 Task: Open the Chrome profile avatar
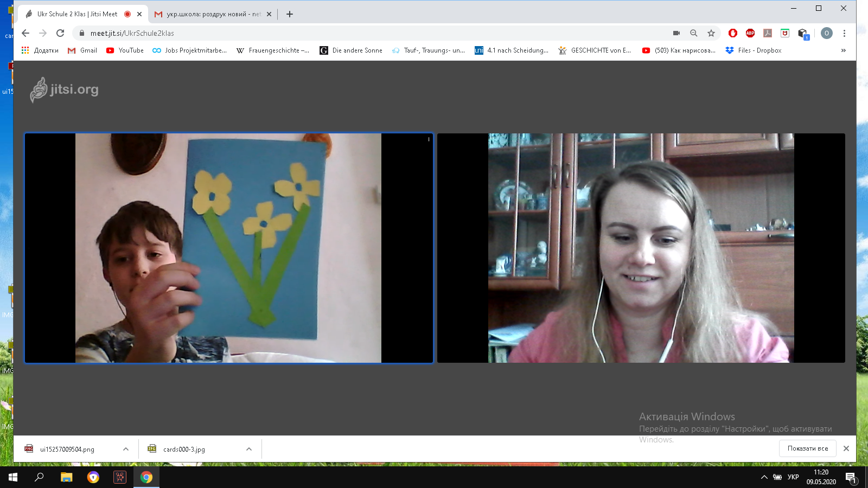826,33
